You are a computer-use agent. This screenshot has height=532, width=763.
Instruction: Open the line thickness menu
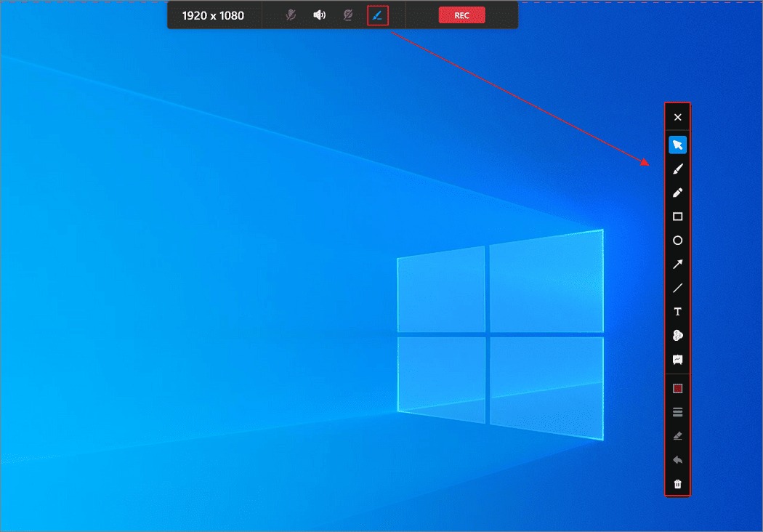point(677,412)
